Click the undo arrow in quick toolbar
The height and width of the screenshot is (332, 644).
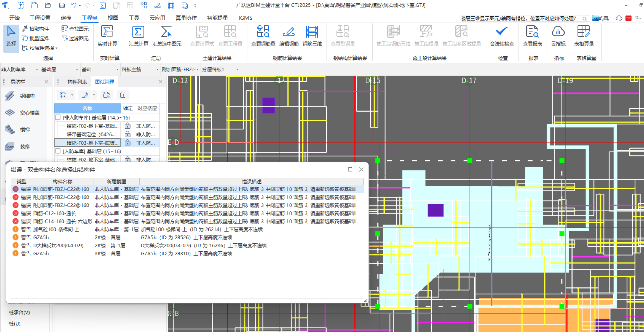click(74, 5)
